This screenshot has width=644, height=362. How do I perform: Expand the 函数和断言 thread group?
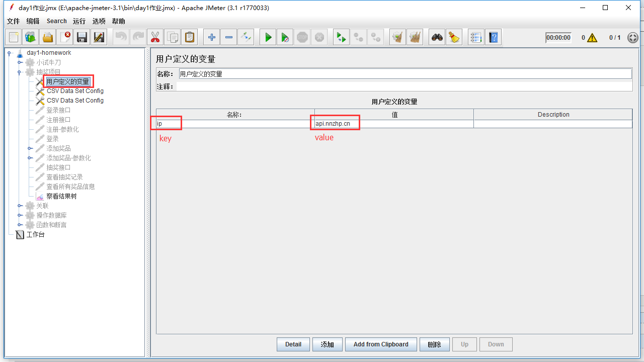pos(20,225)
